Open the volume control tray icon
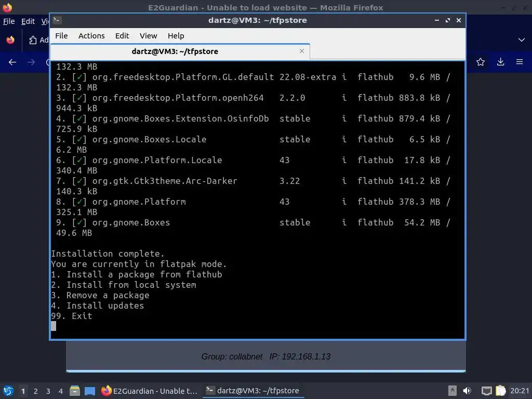532x399 pixels. 467,391
